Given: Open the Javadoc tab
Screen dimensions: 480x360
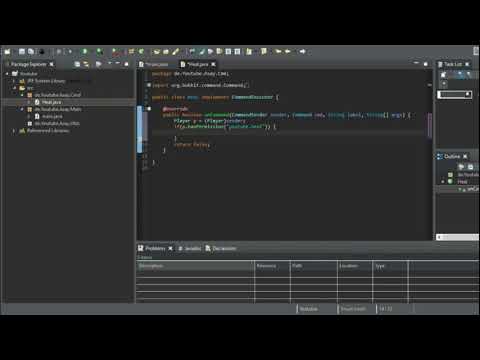Looking at the screenshot, I should (x=190, y=249).
